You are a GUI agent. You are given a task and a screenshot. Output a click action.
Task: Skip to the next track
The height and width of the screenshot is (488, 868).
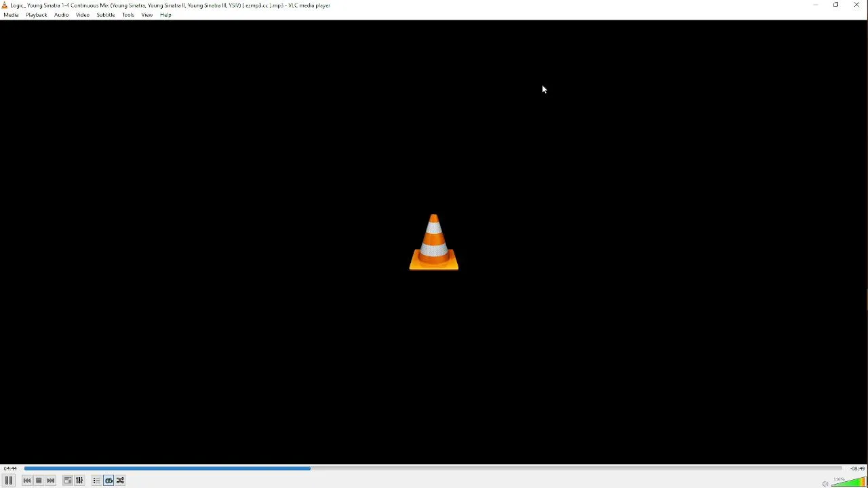52,481
